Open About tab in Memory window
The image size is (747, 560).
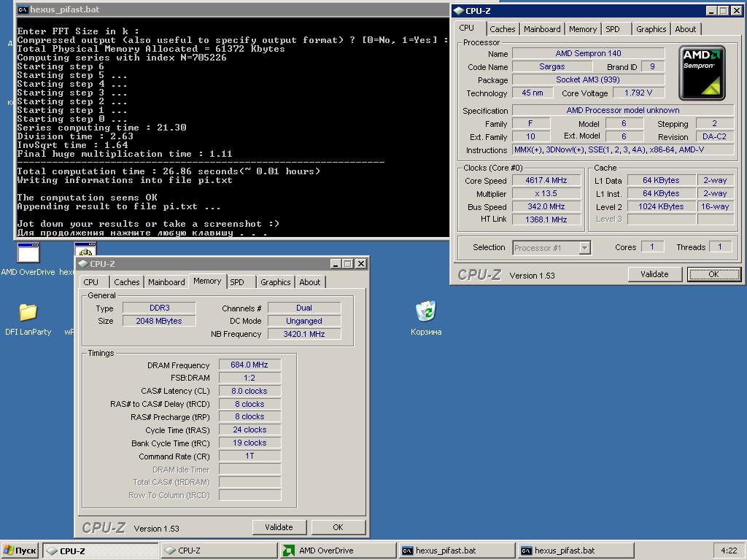coord(309,282)
